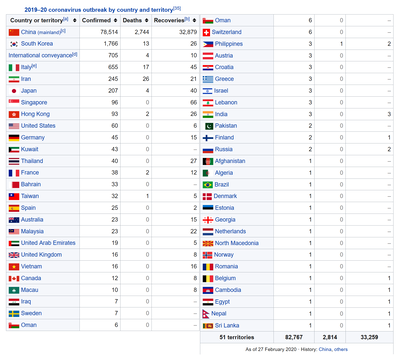Open the Malaysia country link
The height and width of the screenshot is (363, 400).
32,231
